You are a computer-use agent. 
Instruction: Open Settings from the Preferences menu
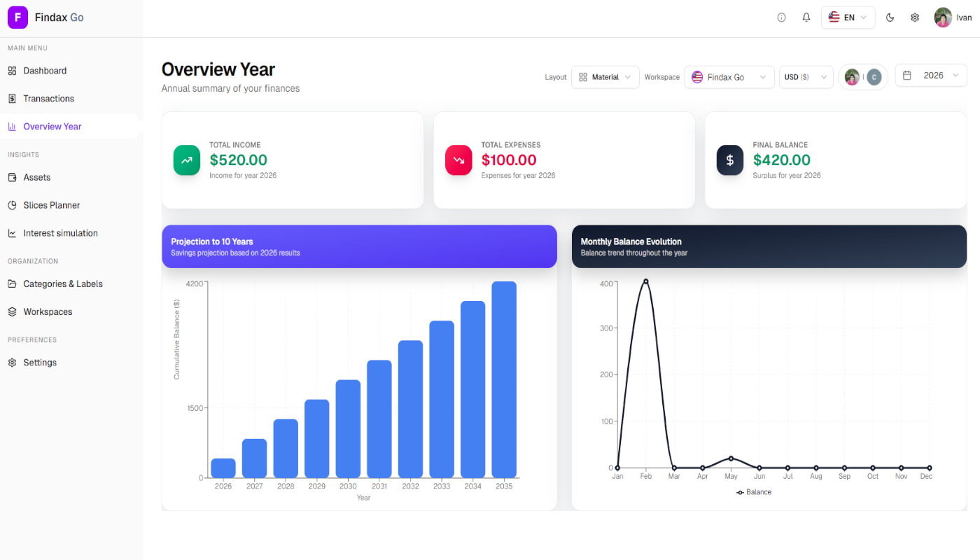pos(40,362)
